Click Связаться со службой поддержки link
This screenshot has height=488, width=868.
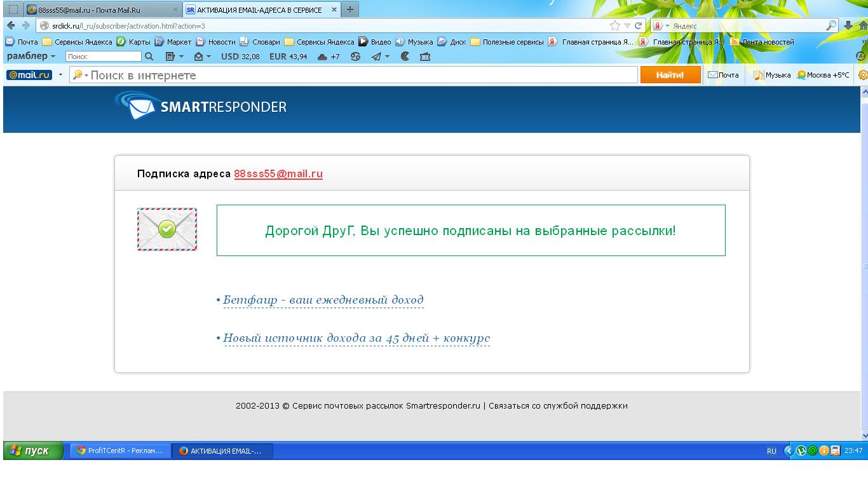pos(558,405)
